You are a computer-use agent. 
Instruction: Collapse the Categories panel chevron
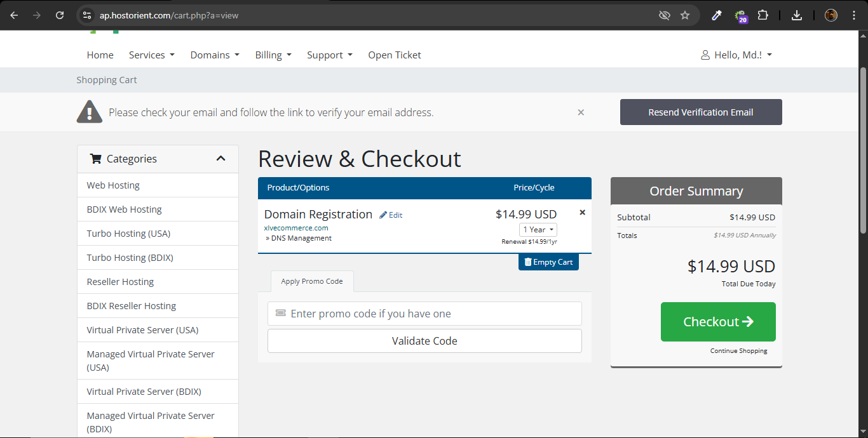pos(220,159)
